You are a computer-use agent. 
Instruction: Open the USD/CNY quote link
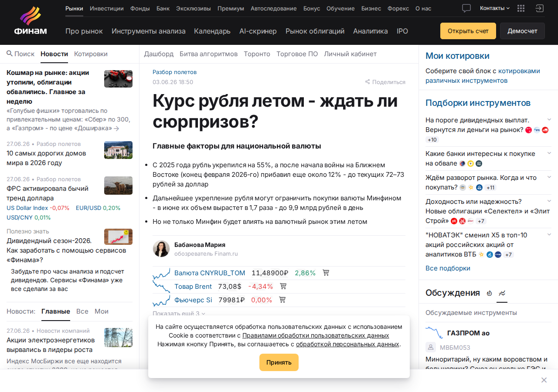(20, 217)
